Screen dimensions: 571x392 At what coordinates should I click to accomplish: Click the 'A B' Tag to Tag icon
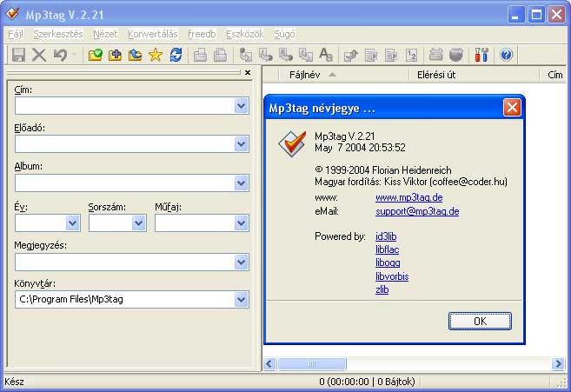tap(326, 55)
